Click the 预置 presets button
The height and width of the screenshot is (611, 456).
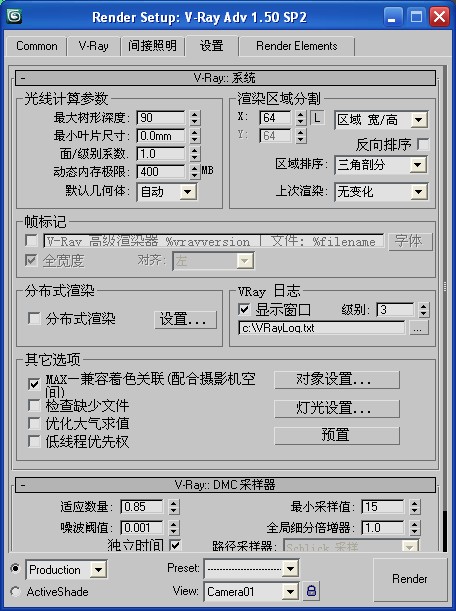[337, 435]
